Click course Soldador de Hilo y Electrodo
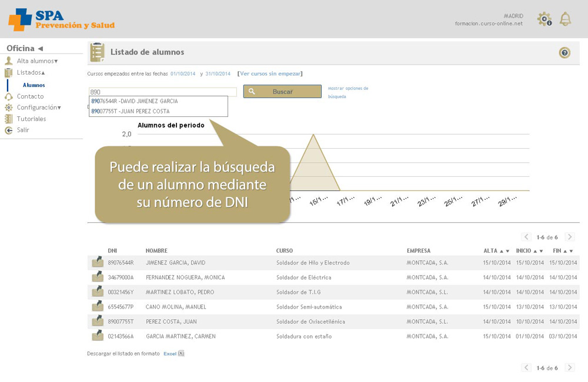This screenshot has height=382, width=588. point(313,263)
